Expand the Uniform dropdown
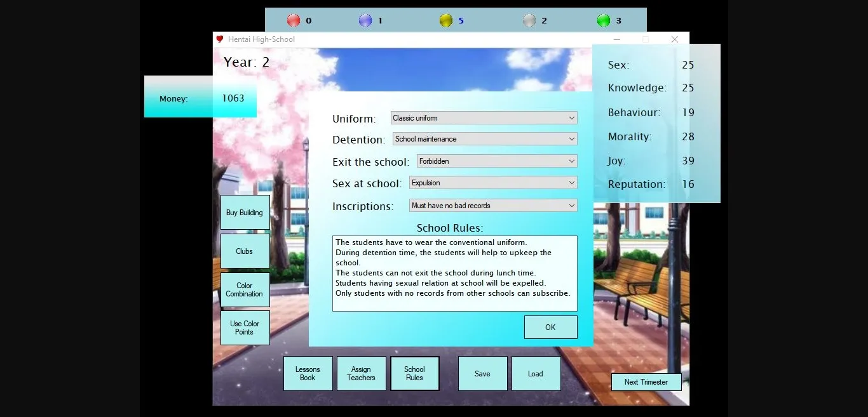Screen dimensions: 868x417 click(x=484, y=118)
